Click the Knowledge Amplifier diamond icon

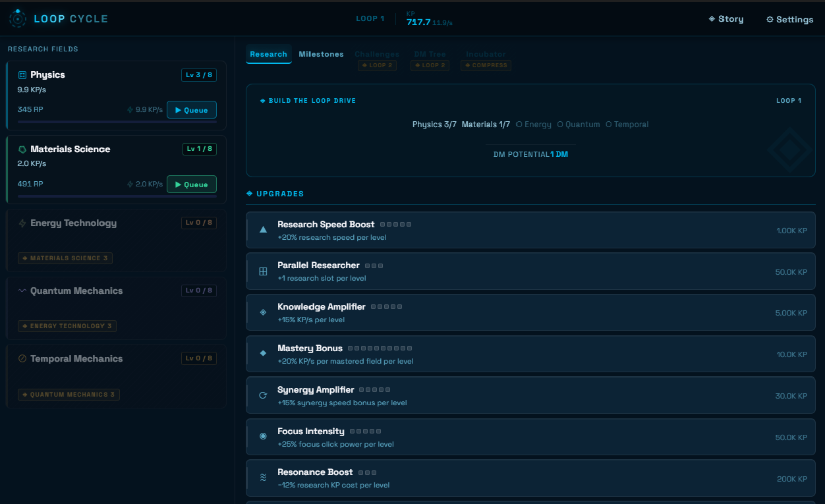pos(263,312)
